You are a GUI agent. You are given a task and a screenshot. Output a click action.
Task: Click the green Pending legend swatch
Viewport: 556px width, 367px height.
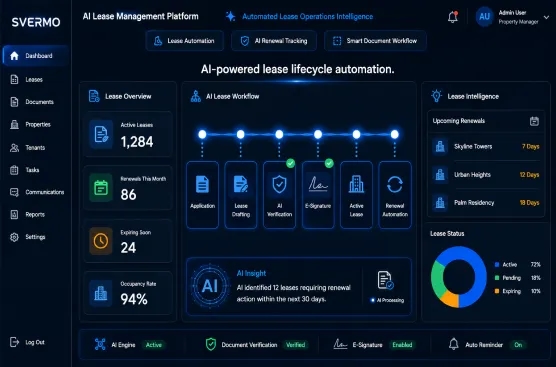[x=497, y=278]
